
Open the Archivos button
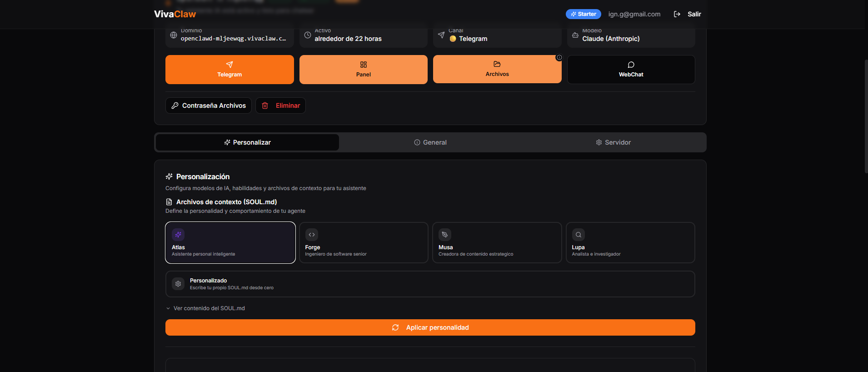pos(497,69)
